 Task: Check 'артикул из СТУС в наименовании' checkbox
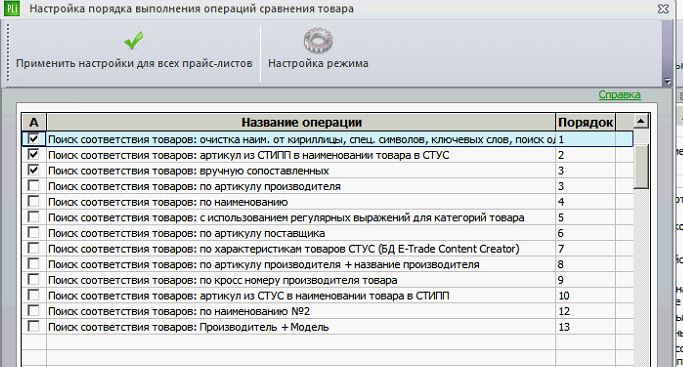click(x=33, y=295)
